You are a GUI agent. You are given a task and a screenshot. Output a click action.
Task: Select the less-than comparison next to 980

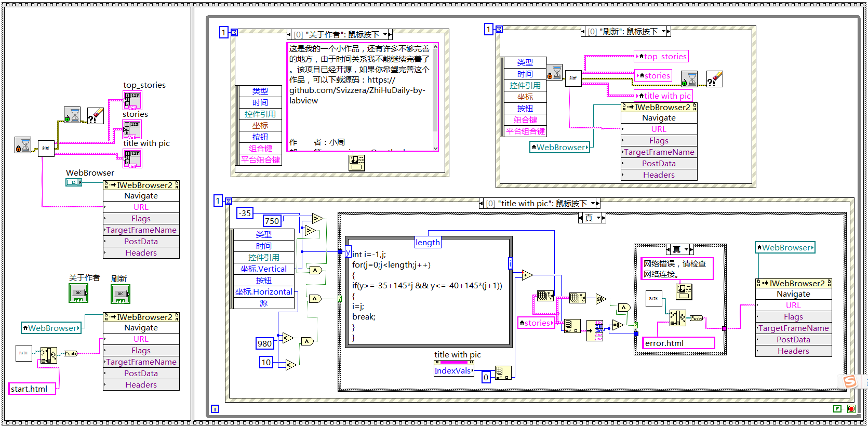(x=287, y=337)
